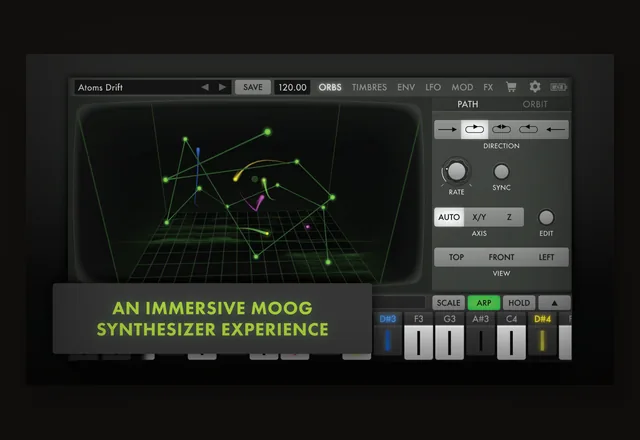
Task: Open SCALE settings
Action: click(x=448, y=303)
